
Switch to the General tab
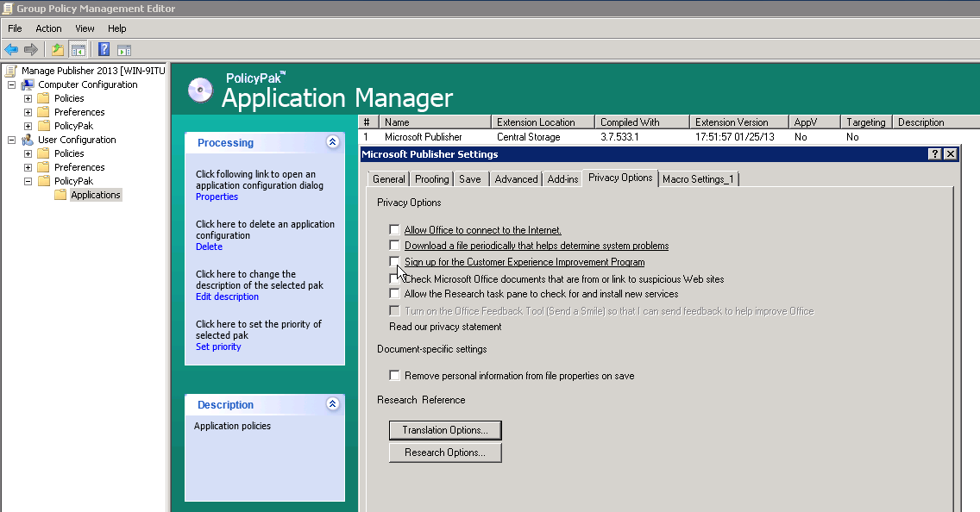389,179
